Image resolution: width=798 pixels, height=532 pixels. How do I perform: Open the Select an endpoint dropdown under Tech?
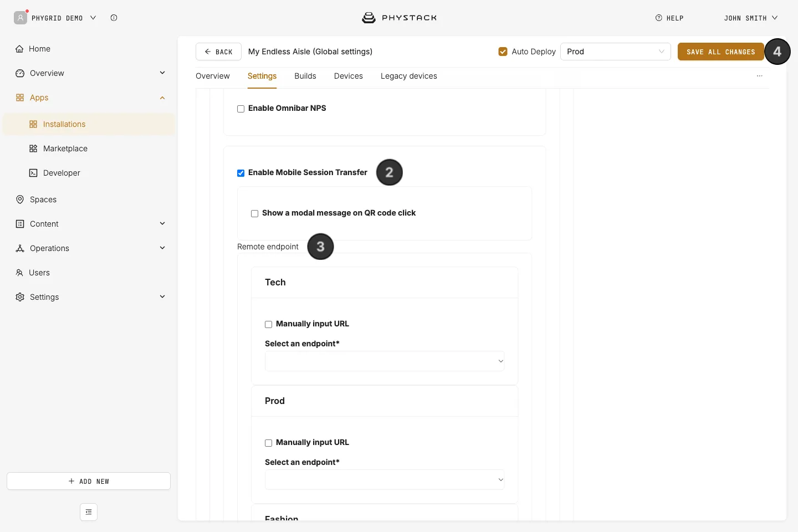pos(385,361)
